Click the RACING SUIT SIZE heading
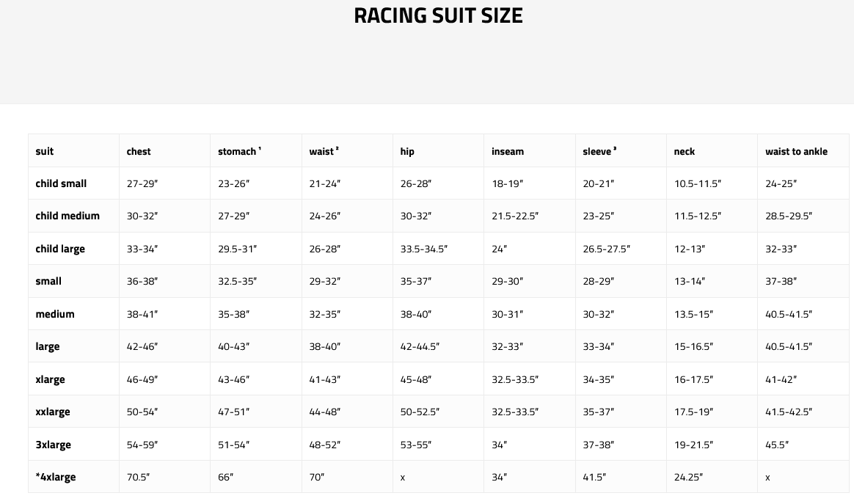 click(438, 15)
